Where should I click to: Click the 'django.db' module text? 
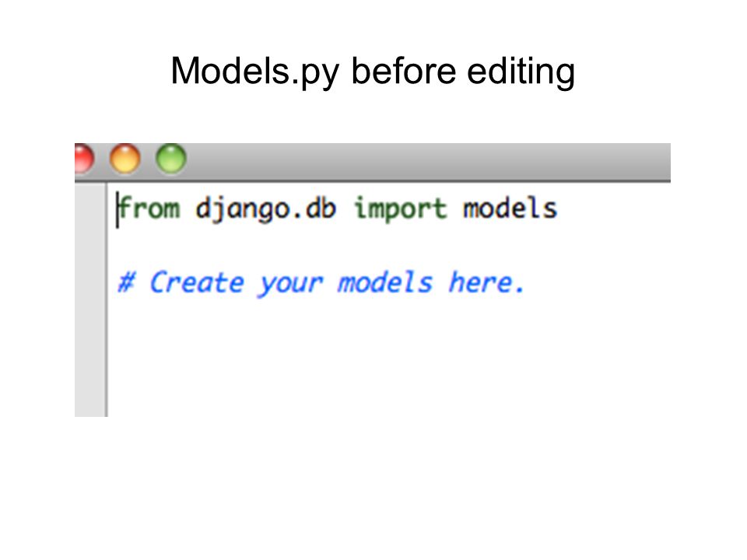(266, 208)
